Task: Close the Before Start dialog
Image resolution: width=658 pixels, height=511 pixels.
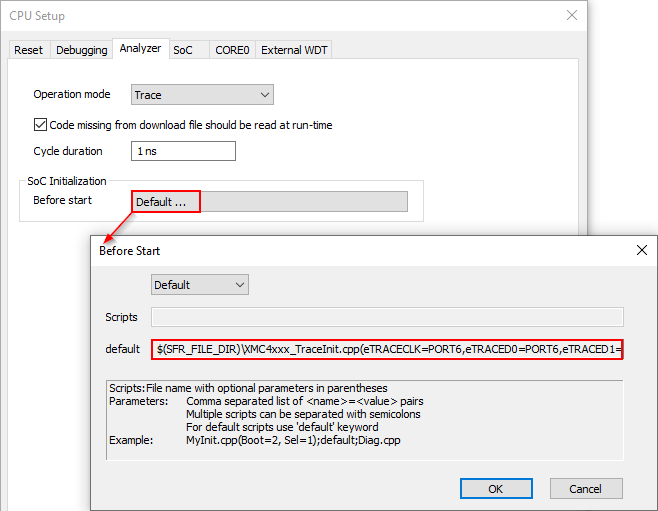Action: point(641,250)
